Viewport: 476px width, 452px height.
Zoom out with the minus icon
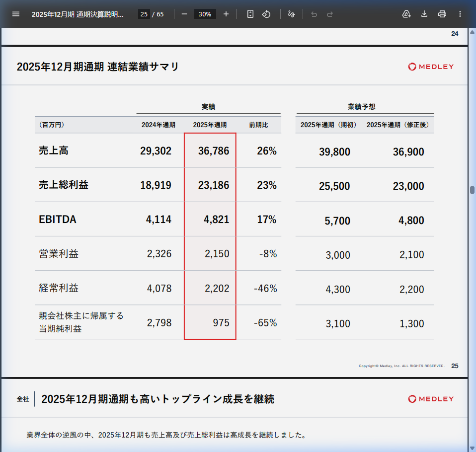coord(184,14)
